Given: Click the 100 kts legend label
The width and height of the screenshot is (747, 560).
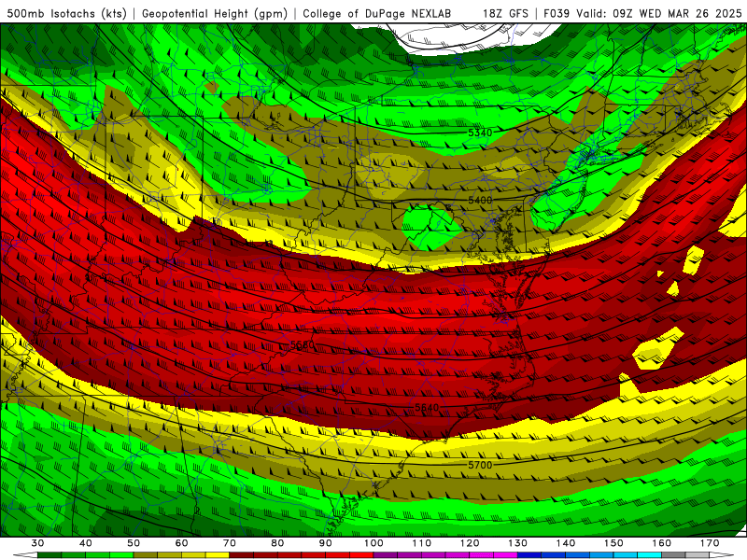Looking at the screenshot, I should pos(373,543).
